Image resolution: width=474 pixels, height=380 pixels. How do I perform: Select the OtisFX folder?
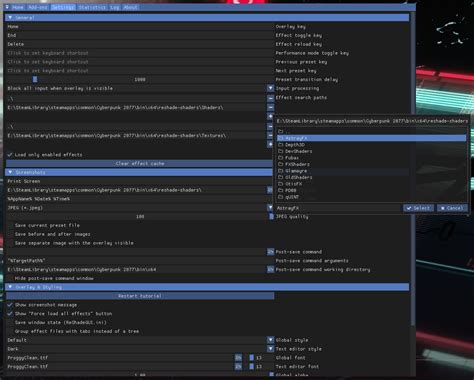(x=371, y=184)
